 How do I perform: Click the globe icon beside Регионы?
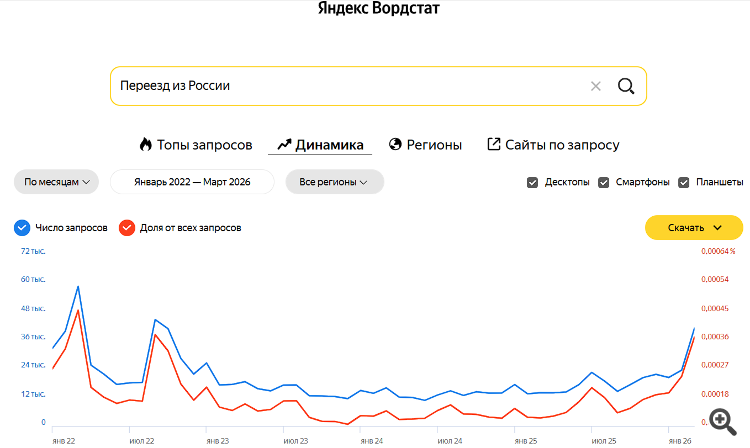(x=395, y=144)
